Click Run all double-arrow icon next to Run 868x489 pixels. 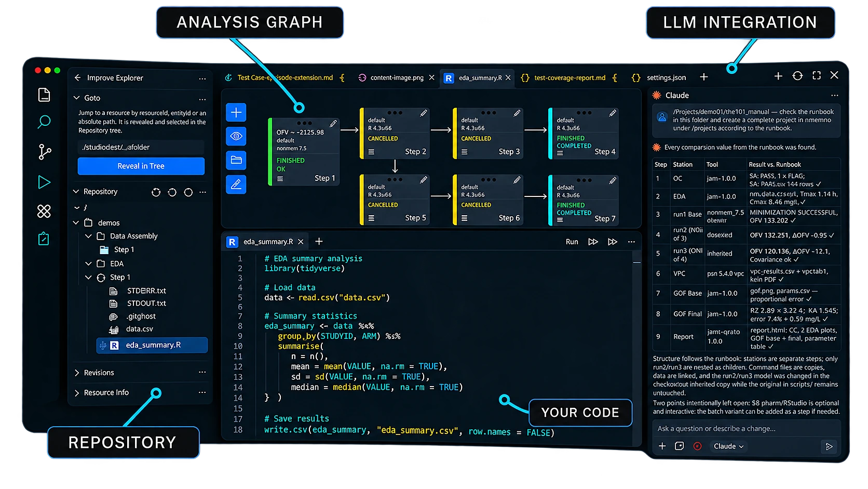(x=593, y=242)
